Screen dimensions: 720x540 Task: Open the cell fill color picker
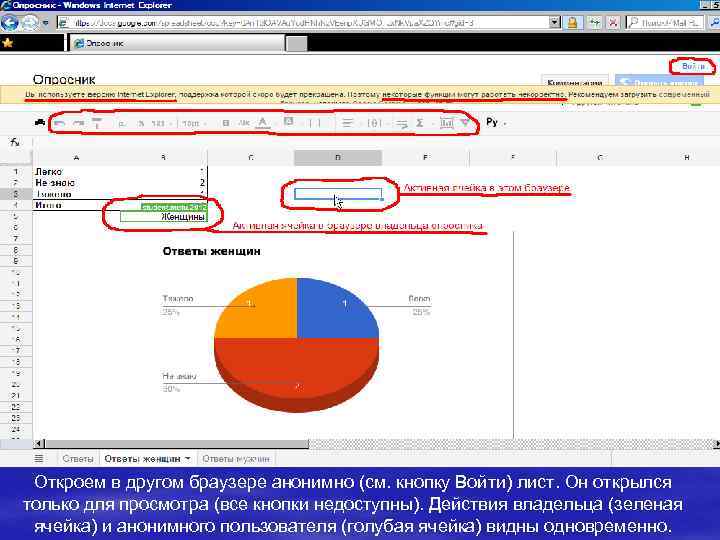pos(288,122)
